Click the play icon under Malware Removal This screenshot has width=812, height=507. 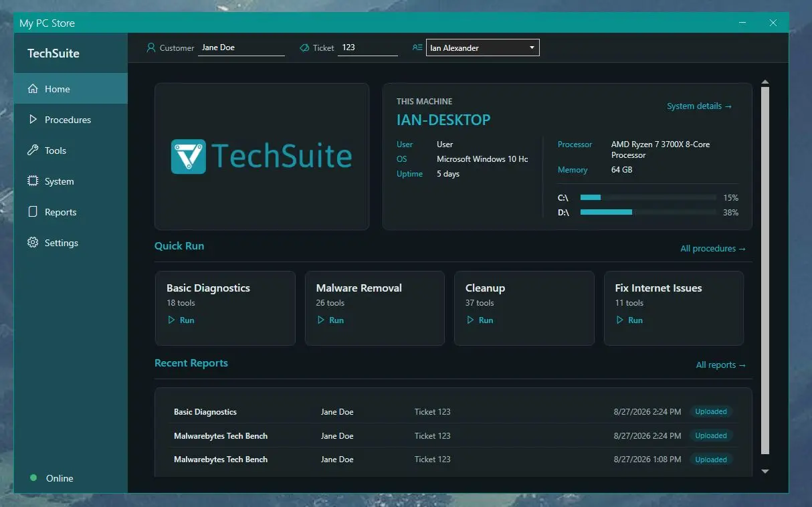tap(321, 320)
